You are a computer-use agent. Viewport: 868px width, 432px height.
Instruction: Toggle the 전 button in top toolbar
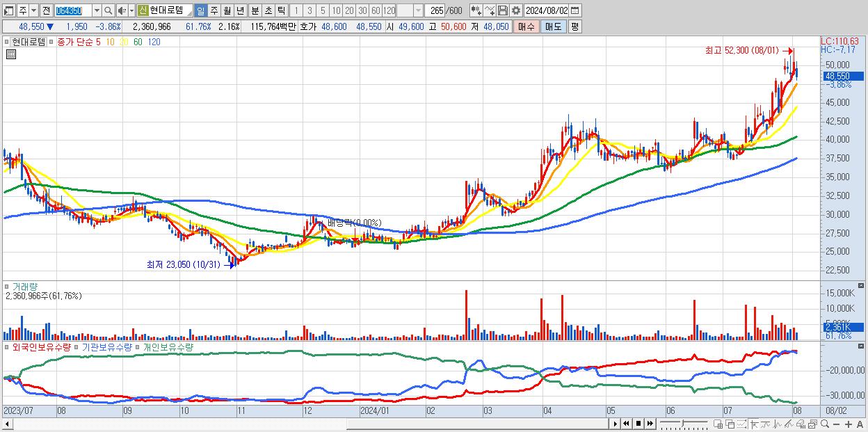[46, 10]
